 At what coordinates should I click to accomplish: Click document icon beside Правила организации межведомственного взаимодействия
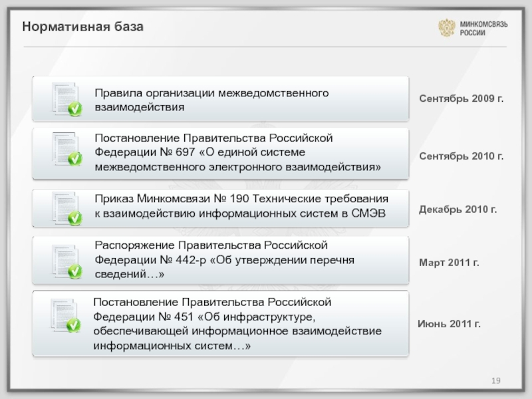coord(65,98)
